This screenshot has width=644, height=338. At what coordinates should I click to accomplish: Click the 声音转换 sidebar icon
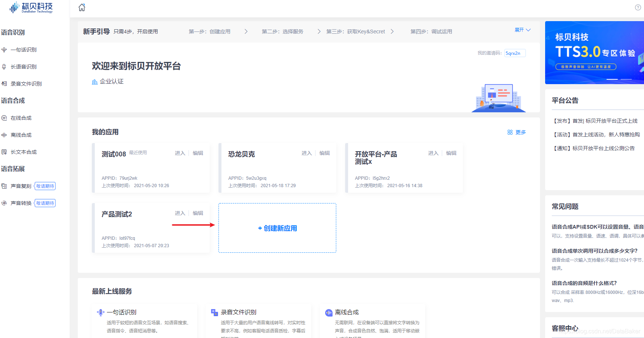point(4,203)
